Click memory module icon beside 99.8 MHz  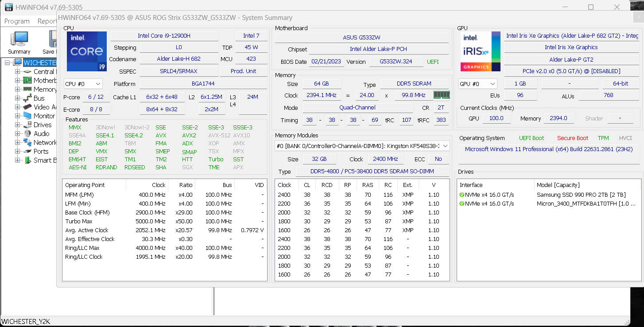pyautogui.click(x=442, y=95)
